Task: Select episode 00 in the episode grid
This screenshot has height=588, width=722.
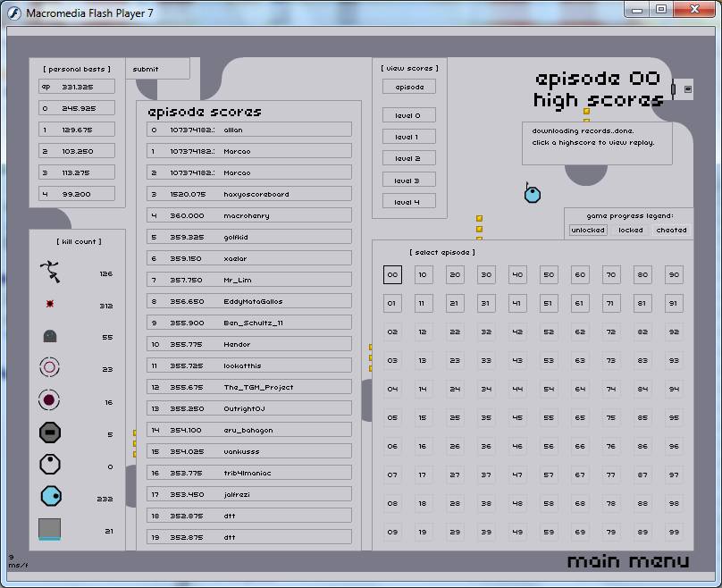Action: 392,275
